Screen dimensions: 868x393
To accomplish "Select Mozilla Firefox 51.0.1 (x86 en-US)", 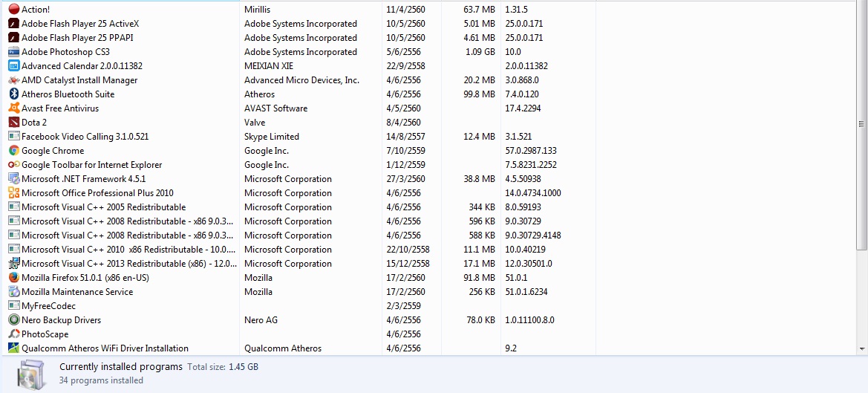I will pos(85,278).
